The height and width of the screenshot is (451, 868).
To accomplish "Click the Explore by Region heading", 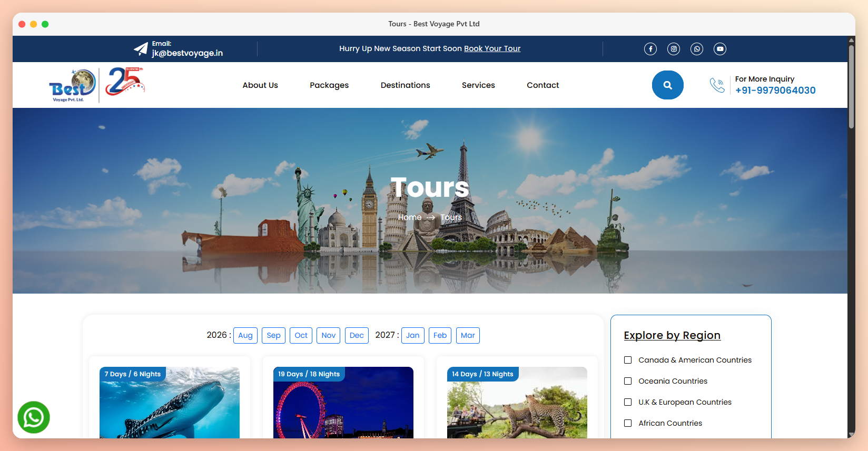I will click(672, 335).
